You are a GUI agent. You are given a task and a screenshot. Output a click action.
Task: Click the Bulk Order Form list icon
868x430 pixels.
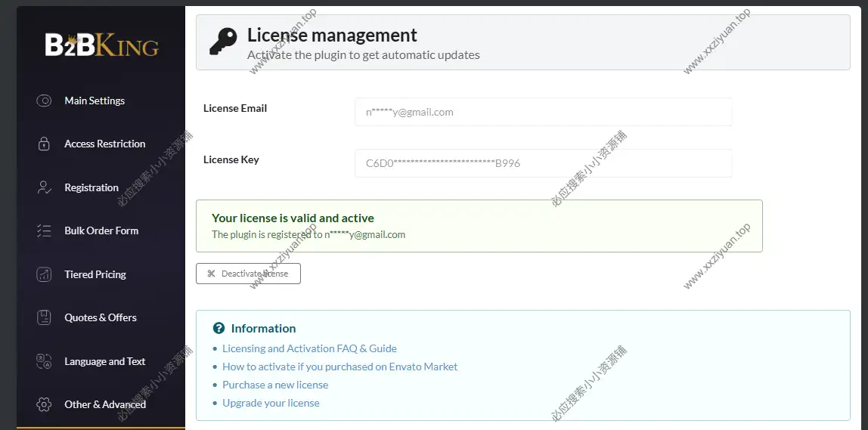pyautogui.click(x=44, y=230)
